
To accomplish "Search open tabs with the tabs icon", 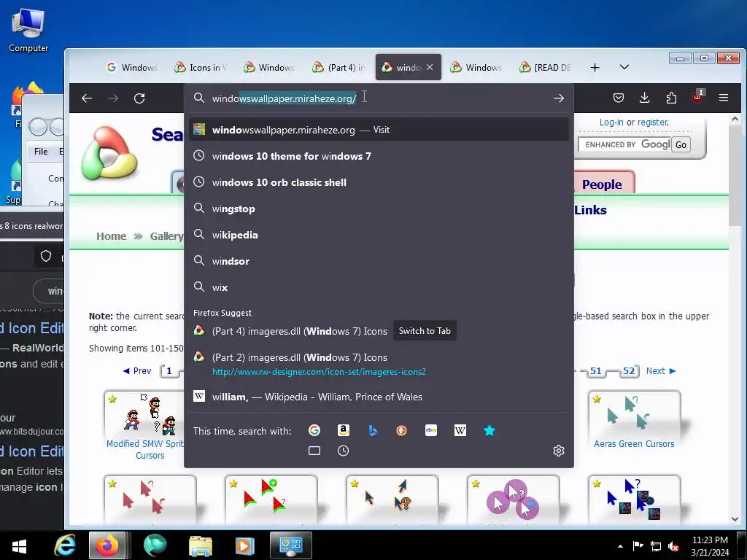I will coord(314,451).
